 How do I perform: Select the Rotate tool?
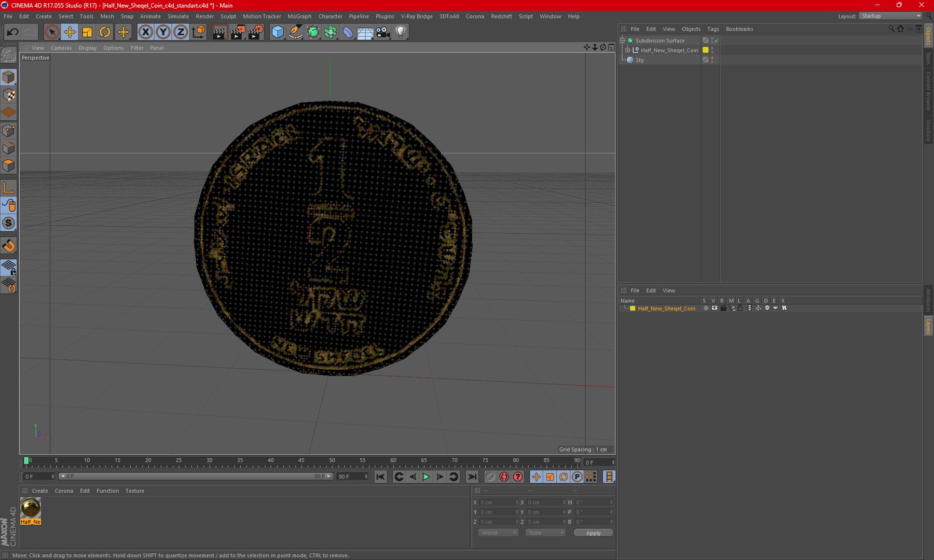pyautogui.click(x=105, y=32)
